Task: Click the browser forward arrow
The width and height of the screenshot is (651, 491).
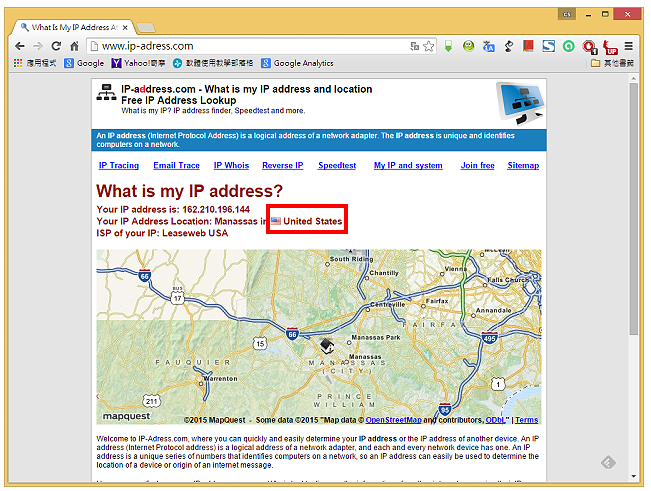Action: (x=38, y=46)
